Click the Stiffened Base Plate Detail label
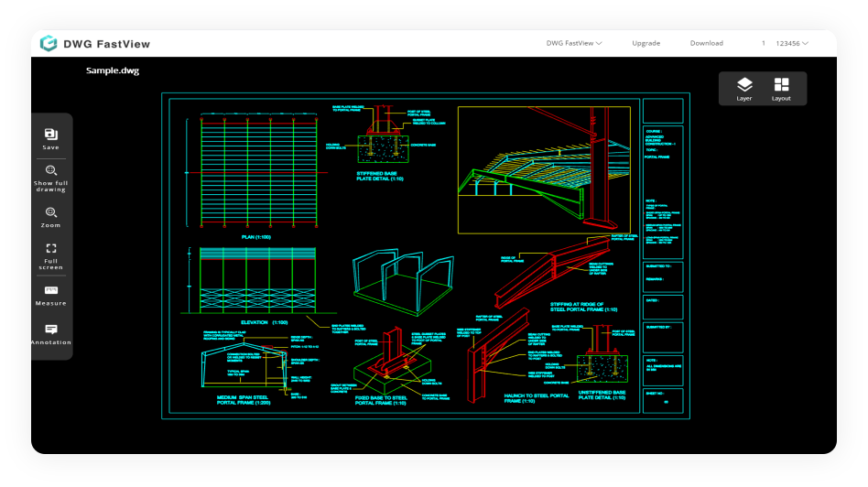Viewport: 868px width, 487px height. (x=380, y=176)
